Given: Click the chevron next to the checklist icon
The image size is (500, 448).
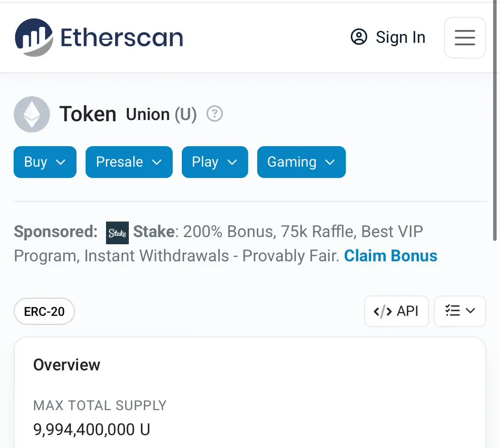Looking at the screenshot, I should click(470, 310).
